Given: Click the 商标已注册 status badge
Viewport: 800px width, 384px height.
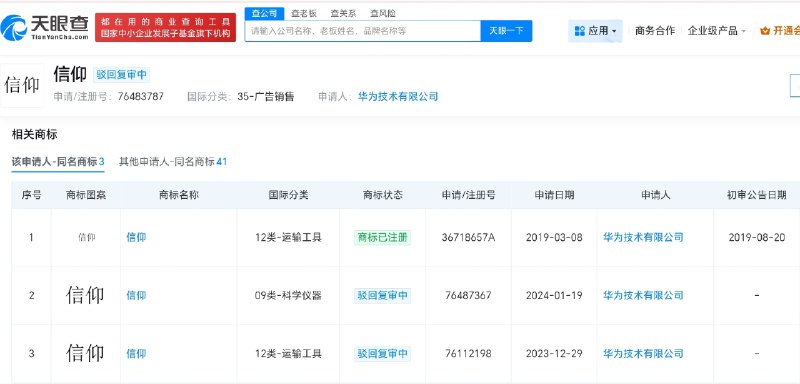Looking at the screenshot, I should point(383,237).
